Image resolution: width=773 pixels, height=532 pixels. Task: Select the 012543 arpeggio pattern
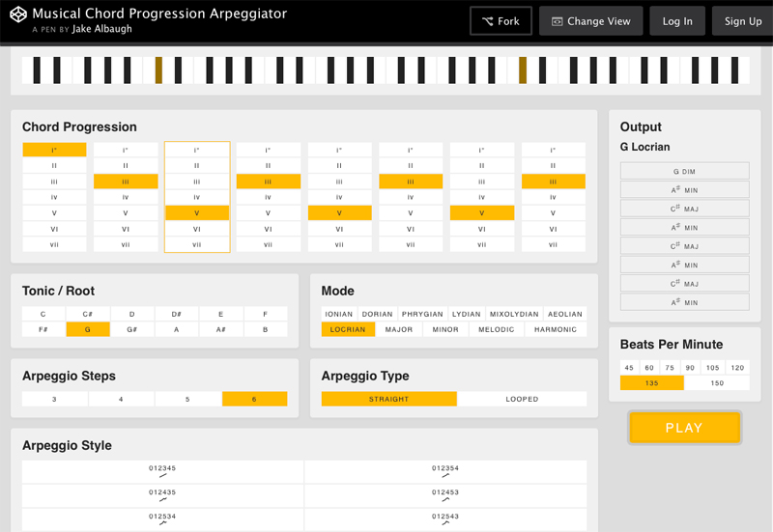pyautogui.click(x=445, y=518)
